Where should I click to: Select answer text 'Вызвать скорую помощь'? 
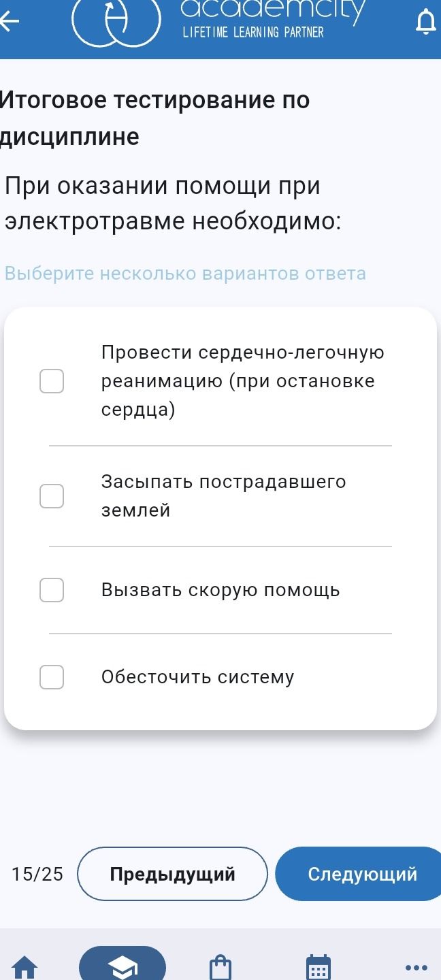tap(220, 590)
